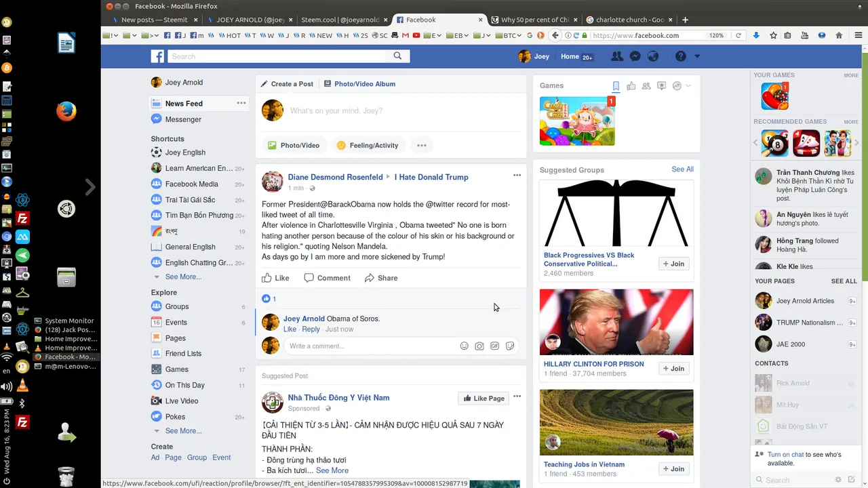This screenshot has width=868, height=488.
Task: Open options on the Nhà Thuốc sponsored post
Action: click(517, 396)
